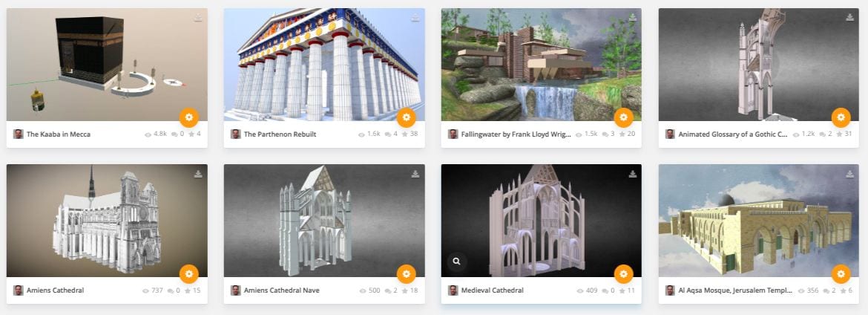
Task: Click the download icon on Fallingwater thumbnail
Action: [x=633, y=18]
